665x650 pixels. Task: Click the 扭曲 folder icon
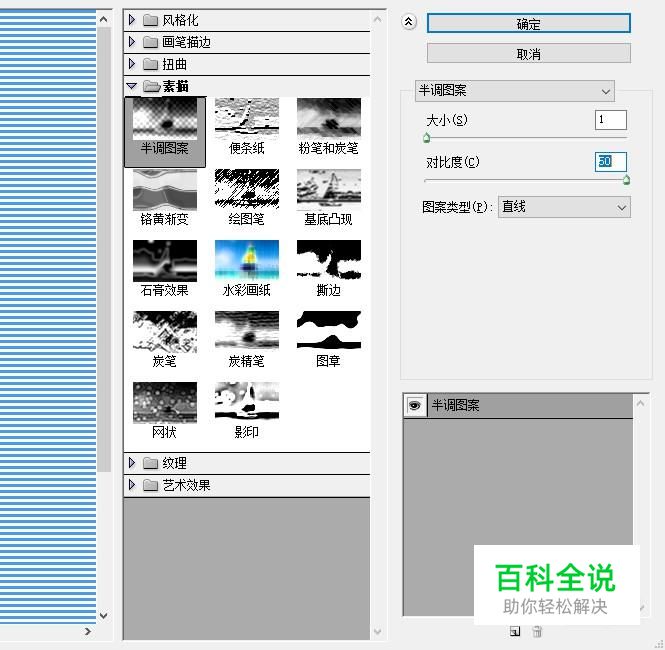click(150, 64)
